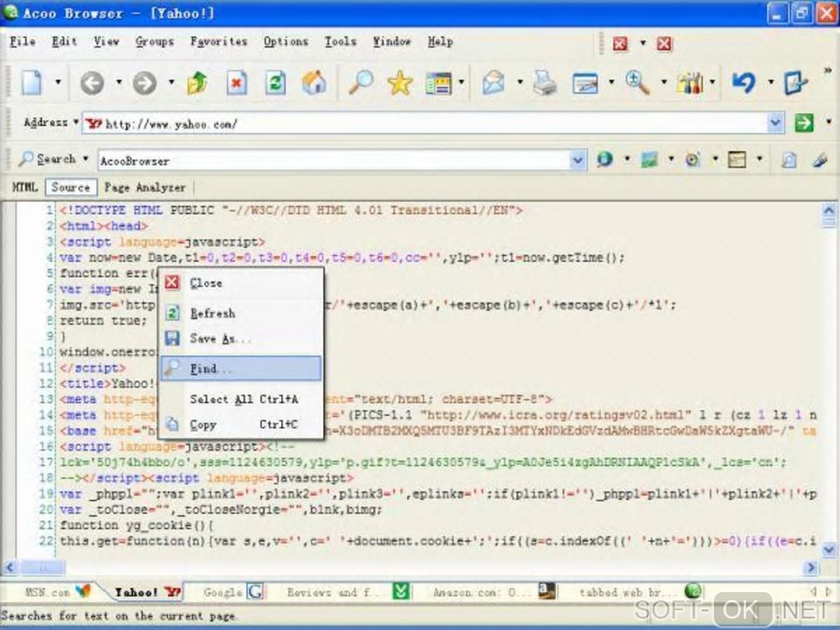The width and height of the screenshot is (840, 630).
Task: Stop loading with the red X page icon
Action: (237, 83)
